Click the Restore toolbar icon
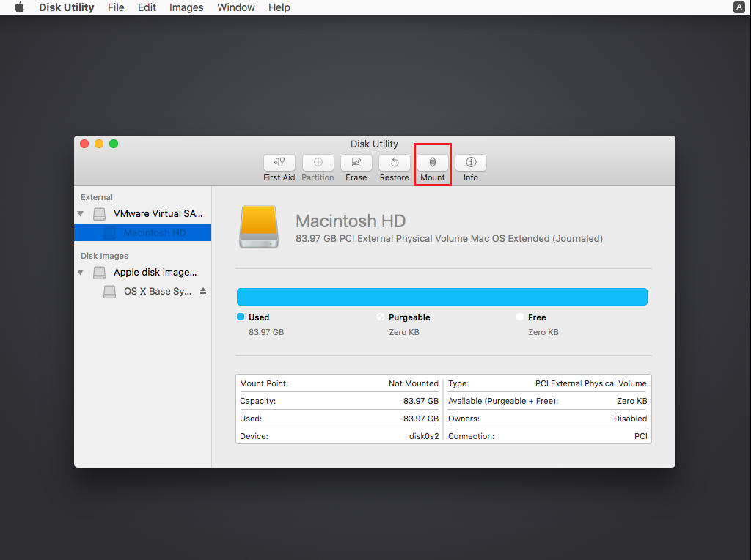Image resolution: width=751 pixels, height=560 pixels. pyautogui.click(x=395, y=163)
